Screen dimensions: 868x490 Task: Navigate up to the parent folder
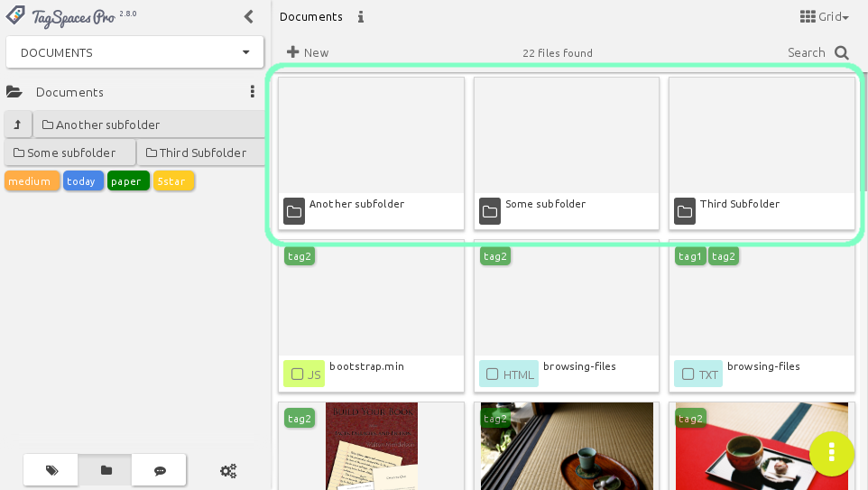coord(17,125)
